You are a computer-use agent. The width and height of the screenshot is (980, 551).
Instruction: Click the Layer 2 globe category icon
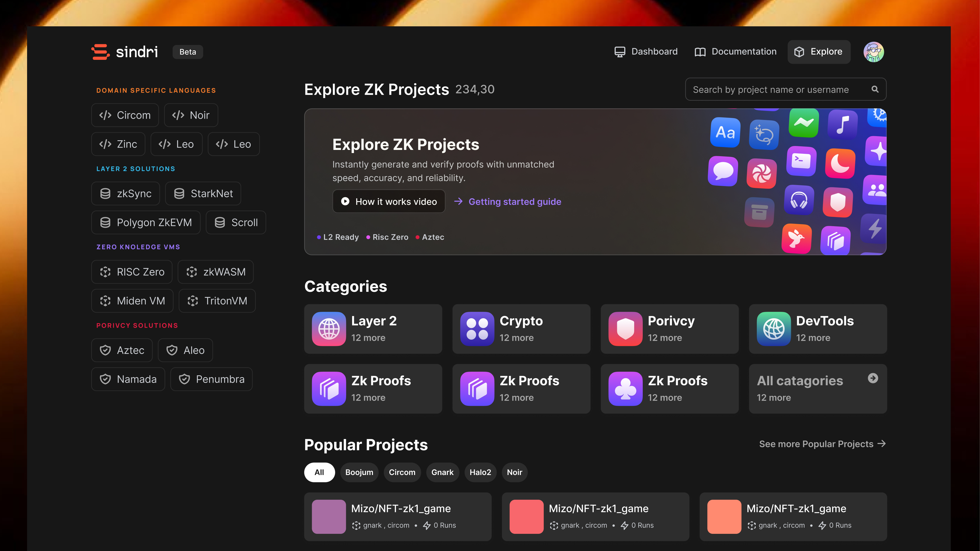point(329,329)
